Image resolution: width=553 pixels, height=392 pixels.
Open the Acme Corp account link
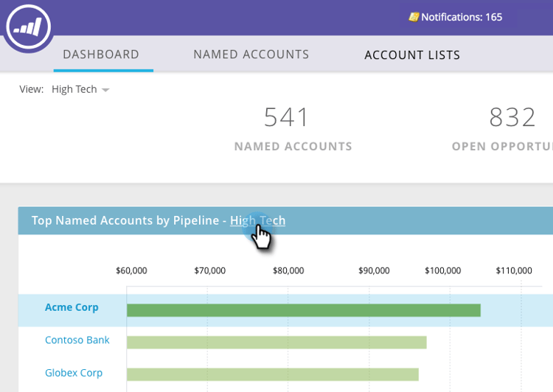[x=72, y=307]
